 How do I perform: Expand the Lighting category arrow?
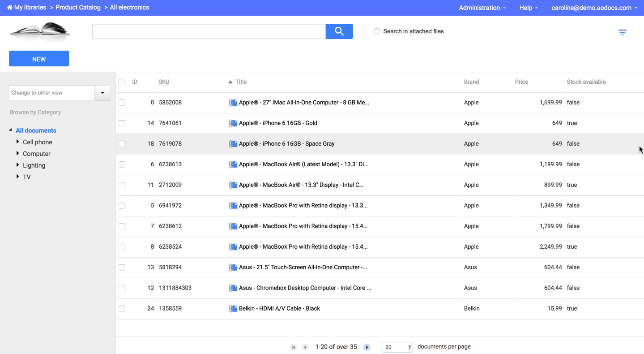click(x=17, y=165)
